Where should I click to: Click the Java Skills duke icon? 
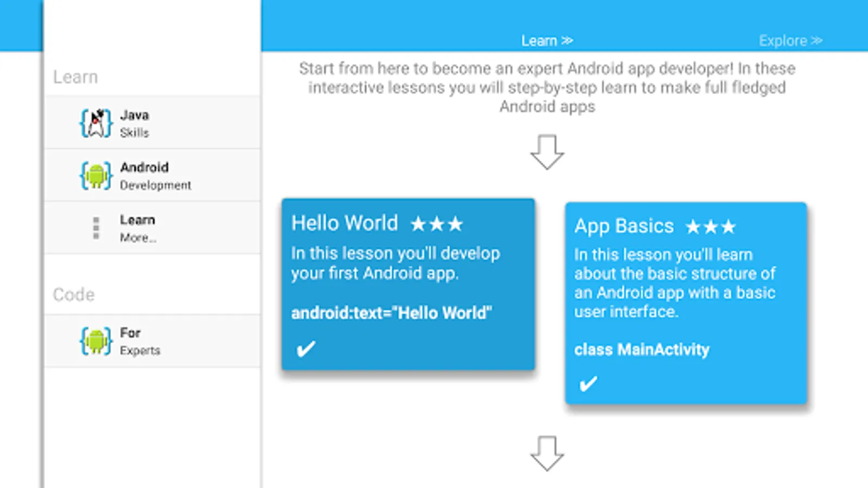click(96, 123)
